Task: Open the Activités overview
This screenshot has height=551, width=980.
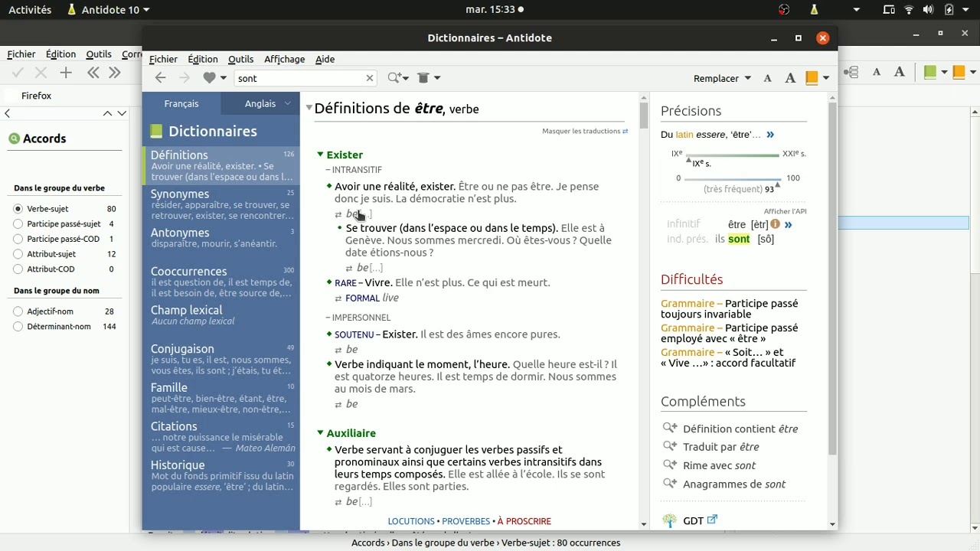Action: [30, 10]
